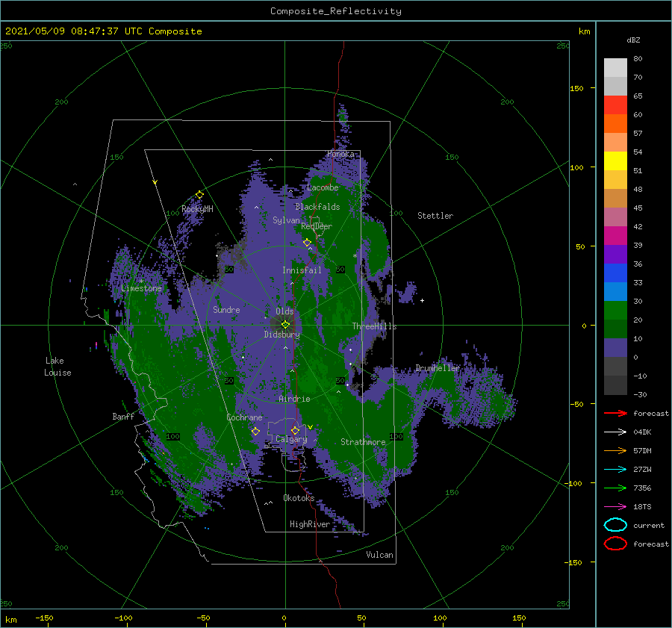This screenshot has height=628, width=672.
Task: Click the Lake Louise label
Action: 57,367
